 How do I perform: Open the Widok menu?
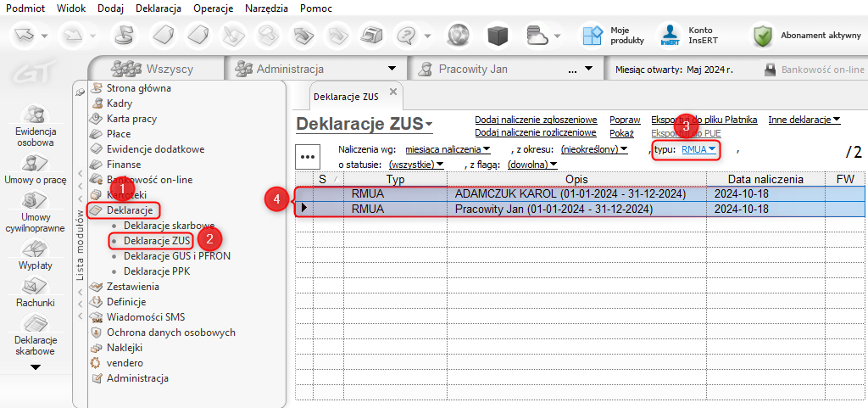coord(70,8)
